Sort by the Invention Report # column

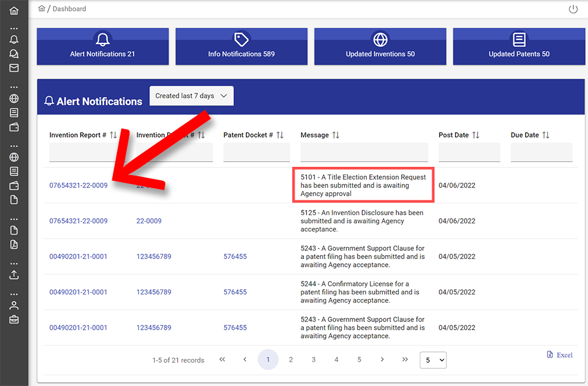pyautogui.click(x=113, y=135)
